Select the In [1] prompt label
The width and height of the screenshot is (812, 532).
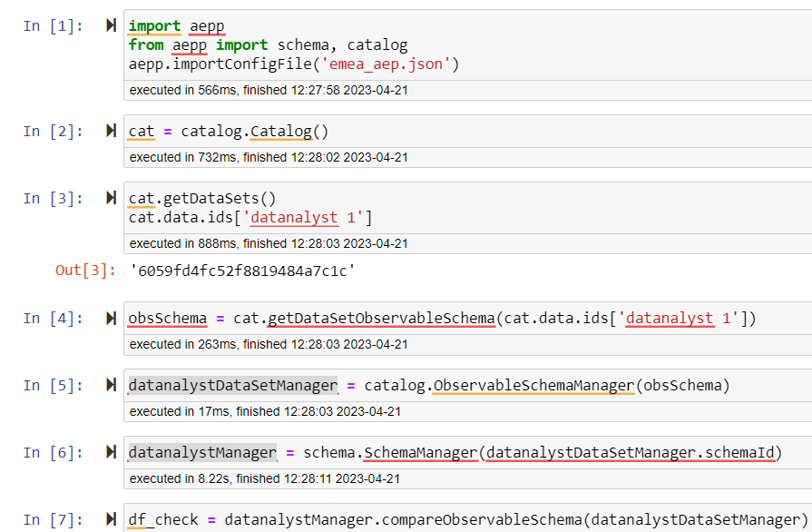point(53,26)
